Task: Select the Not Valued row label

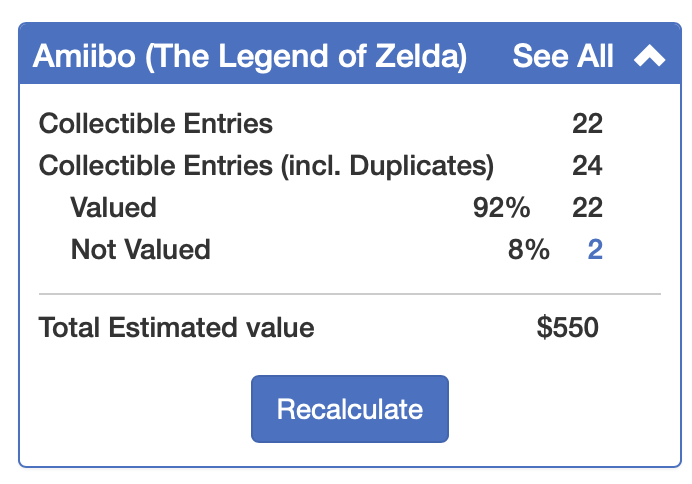Action: coord(140,249)
